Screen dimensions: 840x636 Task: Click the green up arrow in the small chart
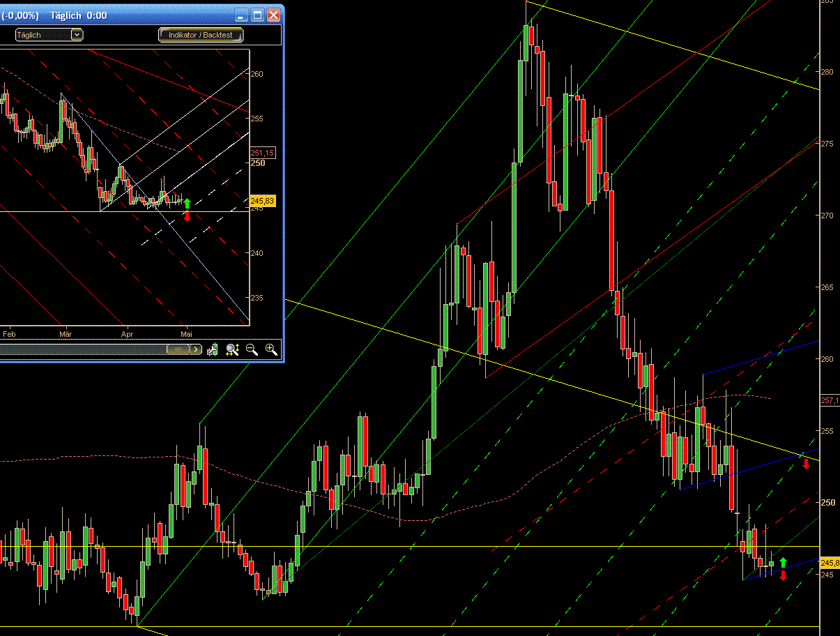(x=187, y=203)
